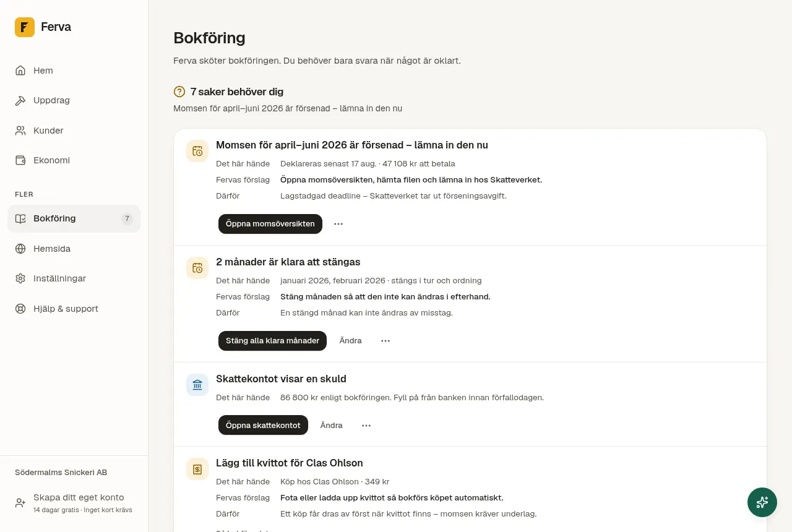Select Bokföring in the sidebar
This screenshot has width=792, height=532.
coord(74,218)
